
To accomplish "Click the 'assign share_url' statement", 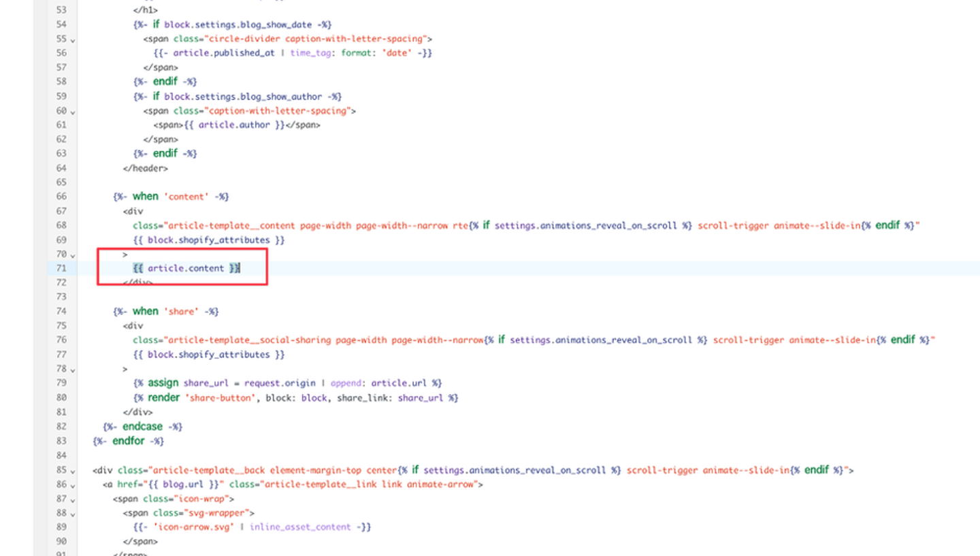I will point(288,382).
